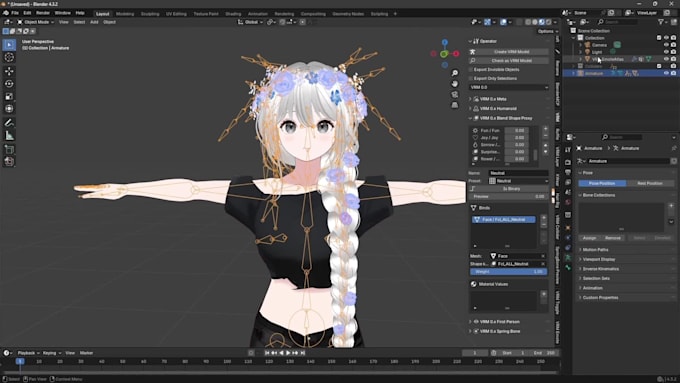Open the Render menu
This screenshot has height=383, width=680.
pos(43,13)
